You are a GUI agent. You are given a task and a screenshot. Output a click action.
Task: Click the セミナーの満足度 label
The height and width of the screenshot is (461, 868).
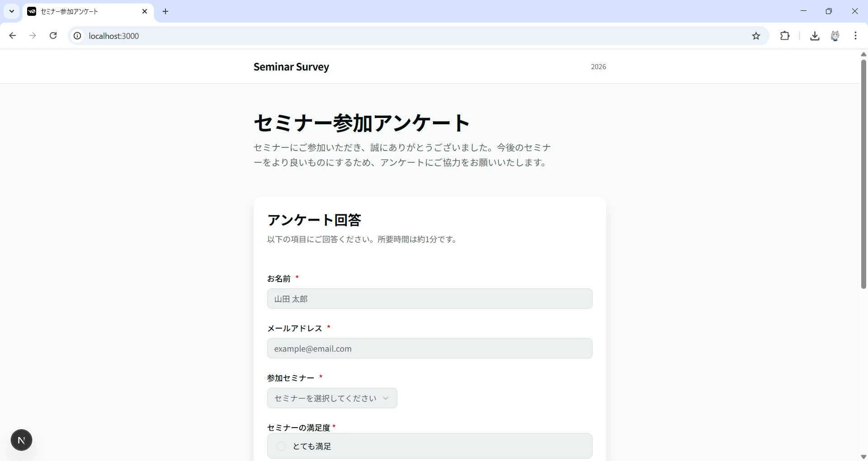[299, 428]
